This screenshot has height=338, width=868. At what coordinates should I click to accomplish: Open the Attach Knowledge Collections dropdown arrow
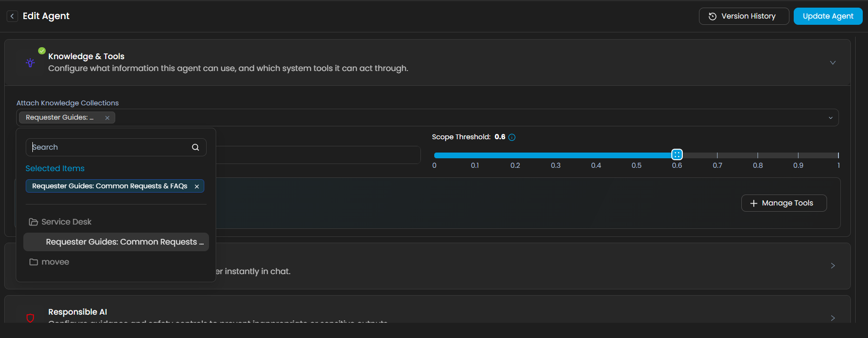click(830, 118)
